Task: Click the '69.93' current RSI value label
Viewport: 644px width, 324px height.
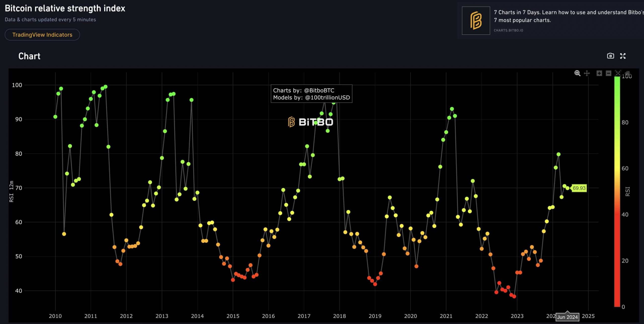Action: pos(579,188)
